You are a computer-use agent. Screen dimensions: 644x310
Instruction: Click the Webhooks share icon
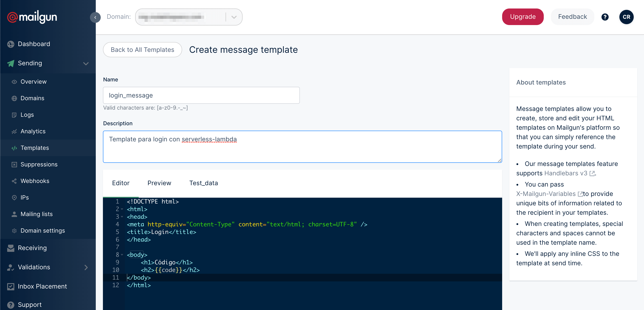[14, 181]
